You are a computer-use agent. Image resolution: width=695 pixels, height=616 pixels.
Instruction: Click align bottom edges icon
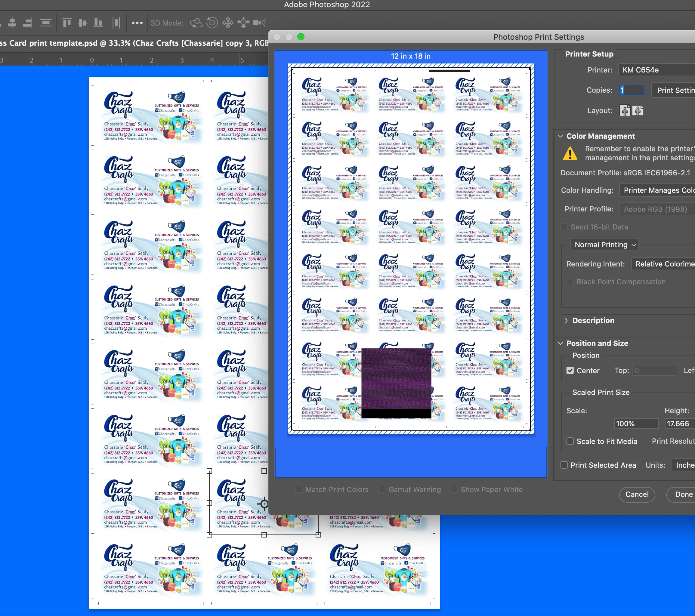point(98,23)
